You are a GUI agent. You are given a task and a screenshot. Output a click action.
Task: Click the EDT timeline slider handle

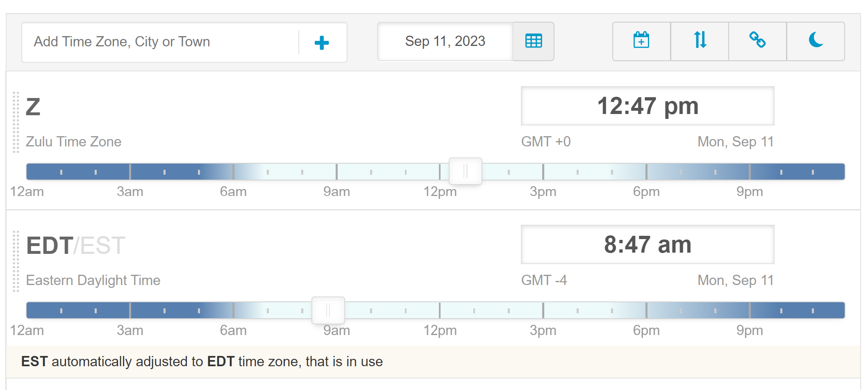point(328,310)
